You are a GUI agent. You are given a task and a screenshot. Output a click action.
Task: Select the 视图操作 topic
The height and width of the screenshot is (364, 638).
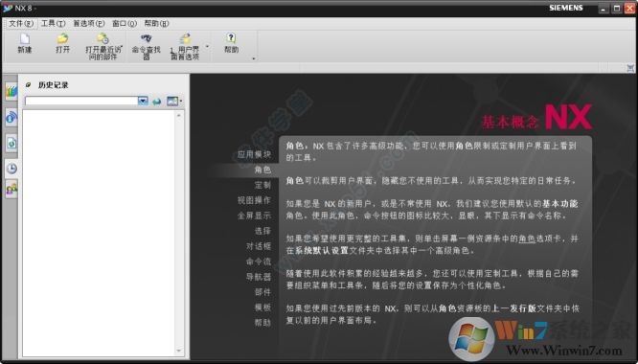point(254,200)
